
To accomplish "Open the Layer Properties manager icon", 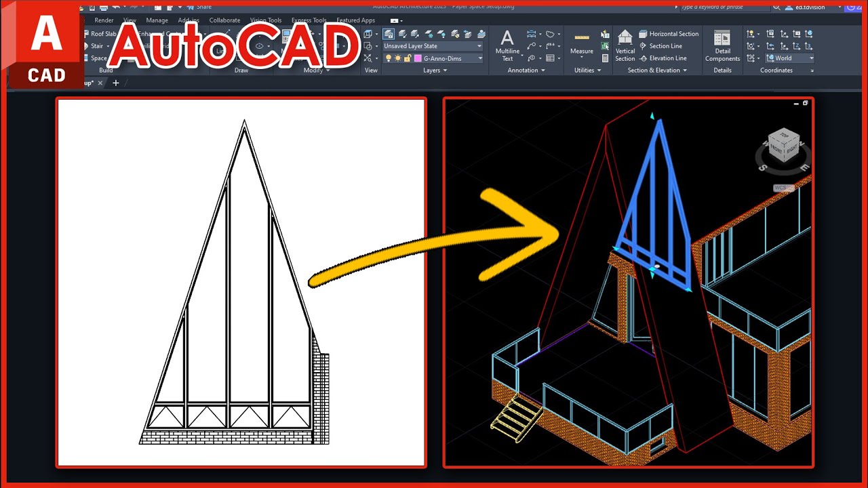I will (389, 34).
